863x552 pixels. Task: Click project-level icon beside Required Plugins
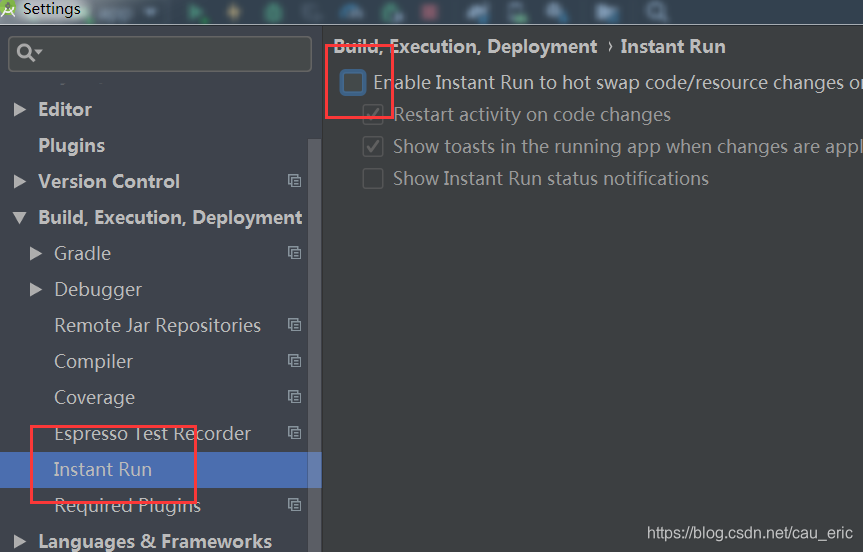(x=294, y=505)
